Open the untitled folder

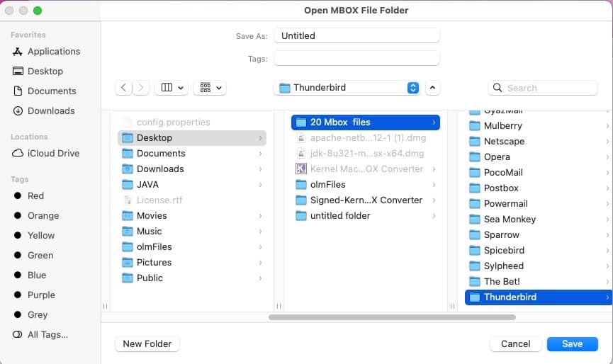[366, 215]
